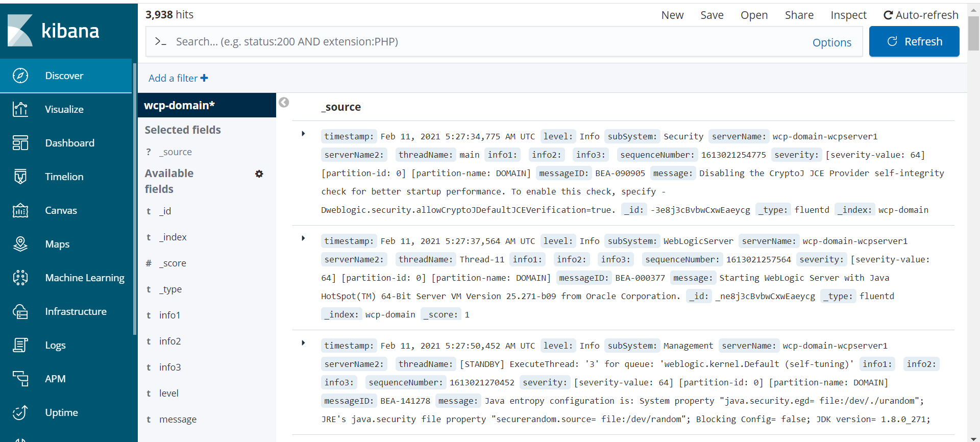Click subSystem value WebLogicServer
The image size is (980, 442).
click(x=698, y=241)
